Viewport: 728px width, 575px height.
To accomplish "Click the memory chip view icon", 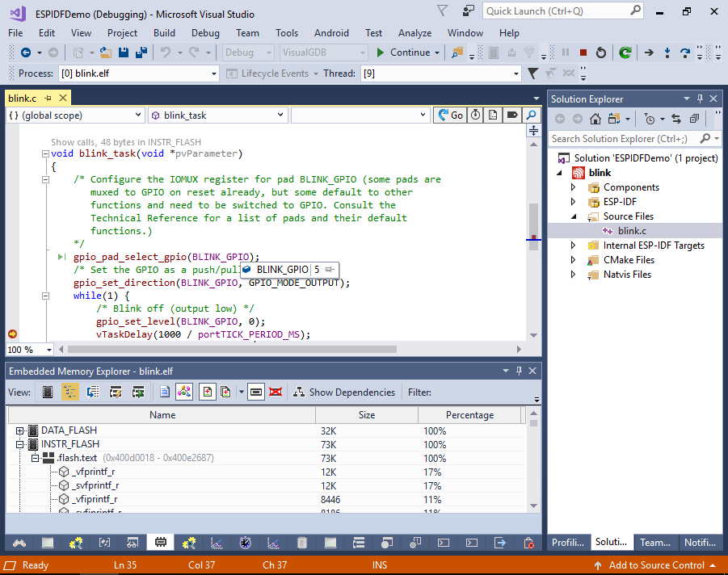I will (48, 392).
